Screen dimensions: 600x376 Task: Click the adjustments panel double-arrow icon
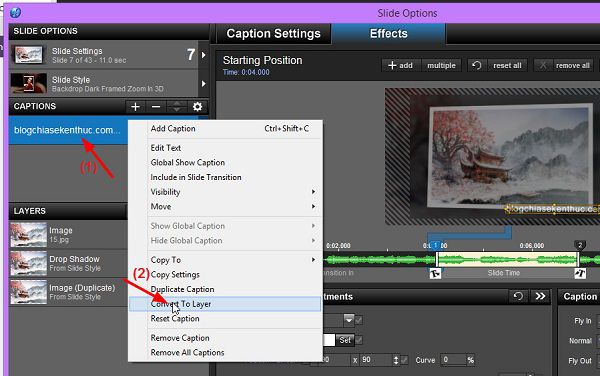coord(540,296)
